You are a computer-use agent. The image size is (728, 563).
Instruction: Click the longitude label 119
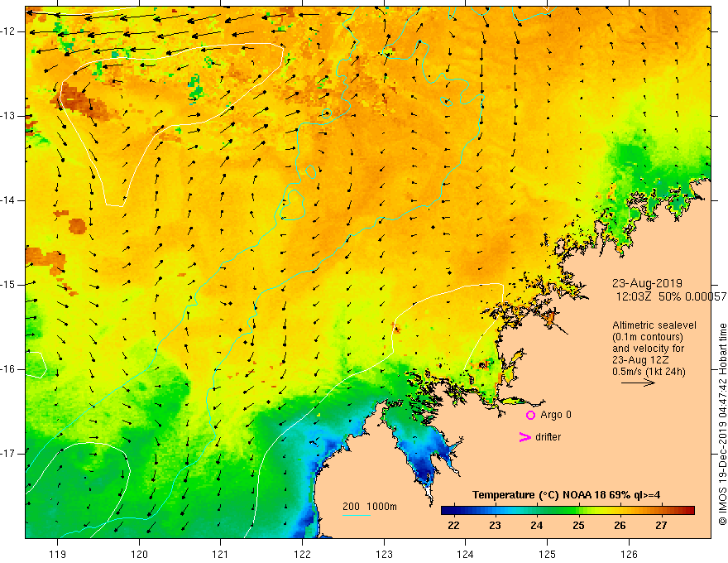coord(58,554)
